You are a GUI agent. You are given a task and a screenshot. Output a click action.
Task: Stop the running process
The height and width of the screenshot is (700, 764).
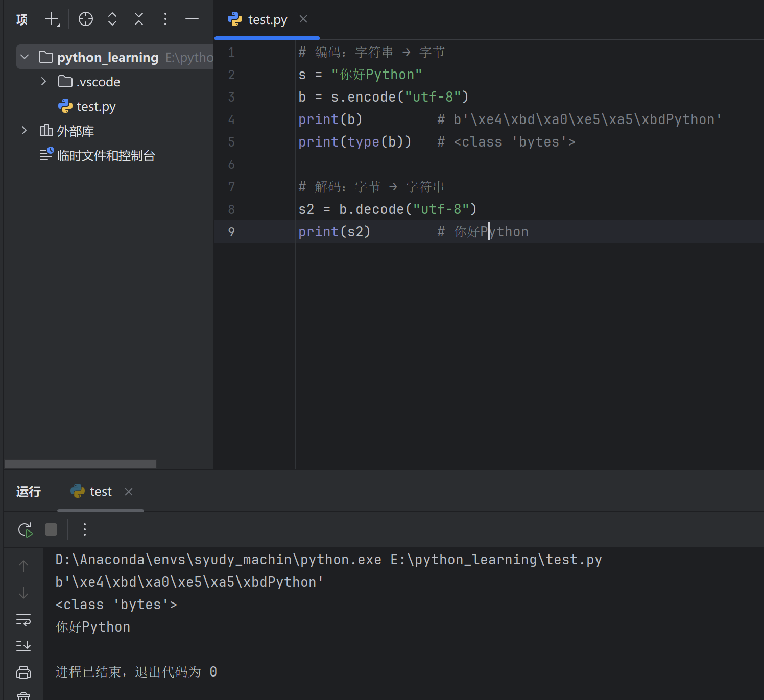(x=51, y=529)
